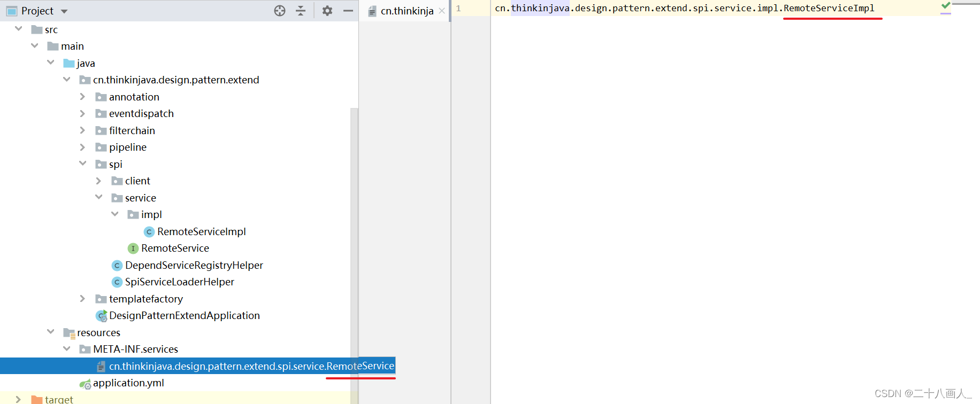Screen dimensions: 980x404
Task: Open the Project view dropdown
Action: coord(64,11)
